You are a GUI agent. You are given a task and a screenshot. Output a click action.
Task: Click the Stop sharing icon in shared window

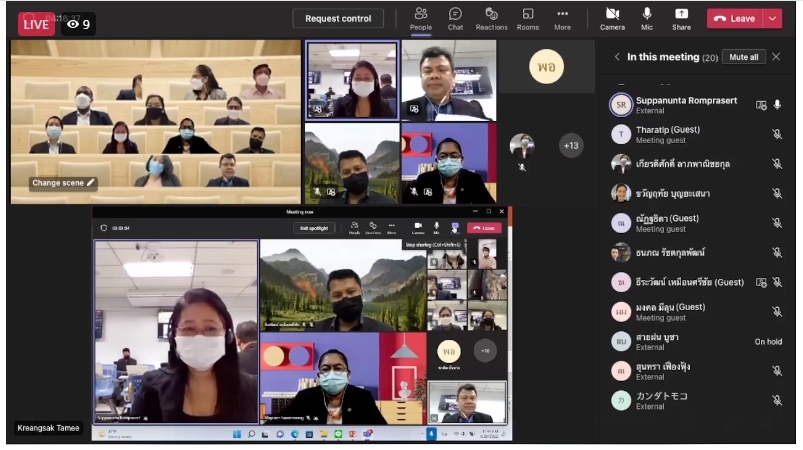pos(455,228)
